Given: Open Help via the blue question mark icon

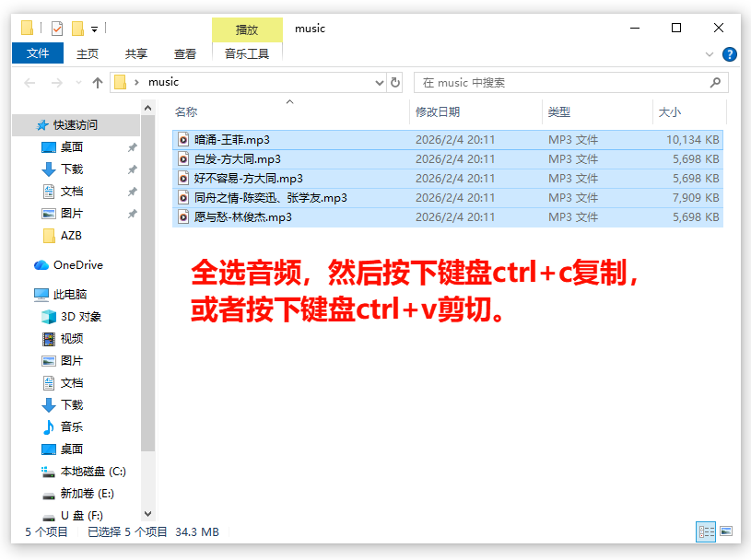Looking at the screenshot, I should 729,53.
